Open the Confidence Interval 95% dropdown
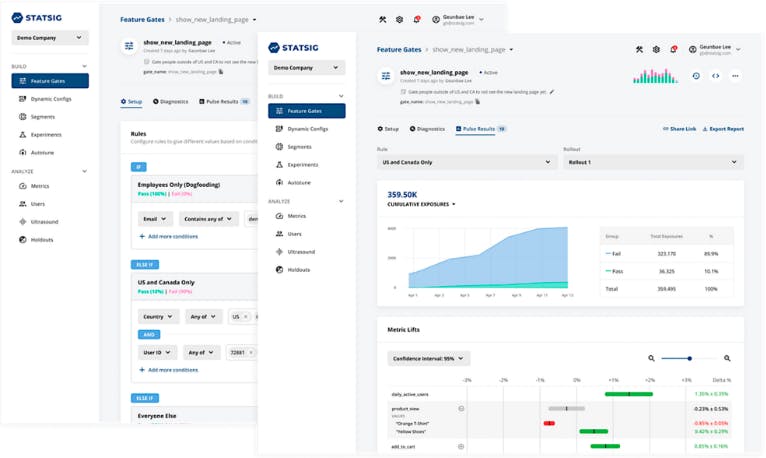Image resolution: width=766 pixels, height=458 pixels. 429,358
